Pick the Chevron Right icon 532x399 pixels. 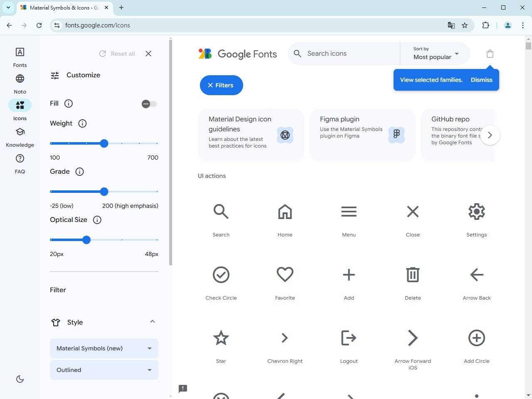[x=285, y=338]
